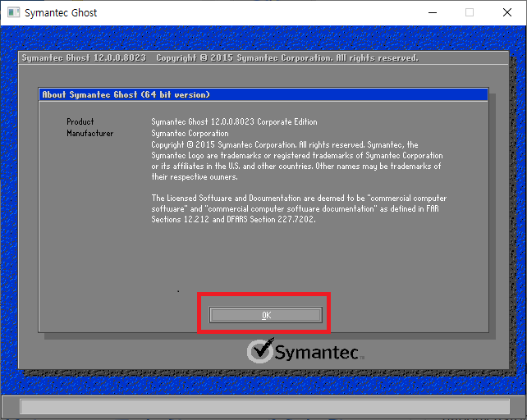Click the "Sections 12.212 and DFARS Section 227.7202." line
Screen dimensions: 527x420
[x=233, y=219]
